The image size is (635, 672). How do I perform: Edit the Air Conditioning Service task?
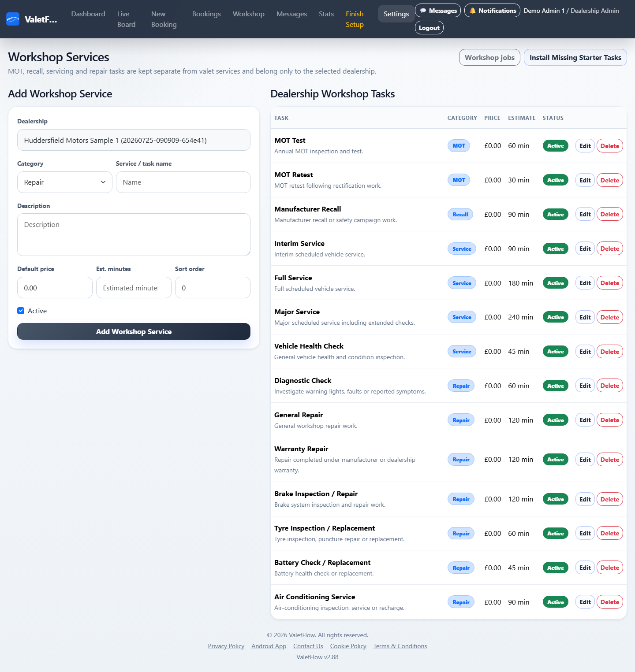tap(585, 602)
